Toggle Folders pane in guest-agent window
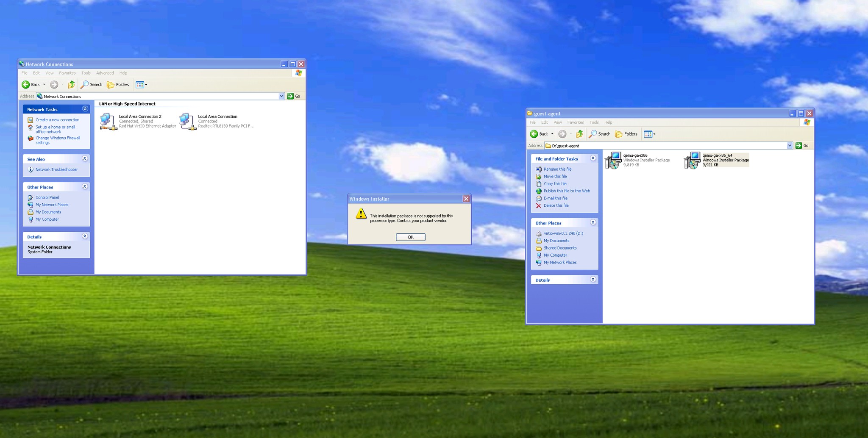The height and width of the screenshot is (438, 868). point(626,134)
